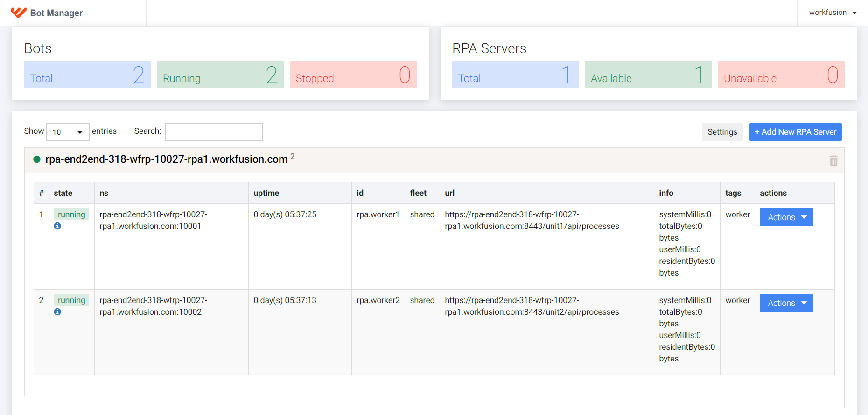Select the Bots Stopped tile

[x=353, y=75]
